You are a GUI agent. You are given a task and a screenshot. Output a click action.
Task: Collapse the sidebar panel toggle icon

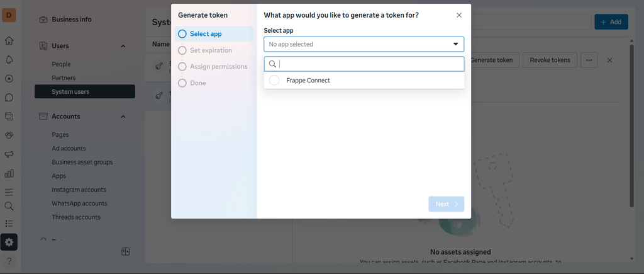coord(126,251)
